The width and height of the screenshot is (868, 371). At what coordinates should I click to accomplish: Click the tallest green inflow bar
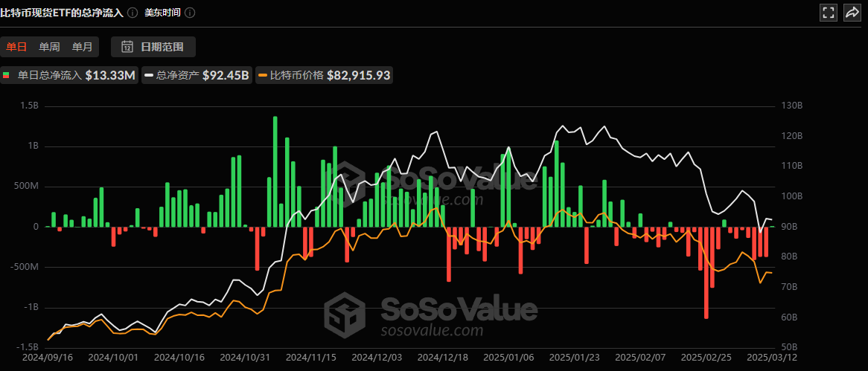[275, 172]
